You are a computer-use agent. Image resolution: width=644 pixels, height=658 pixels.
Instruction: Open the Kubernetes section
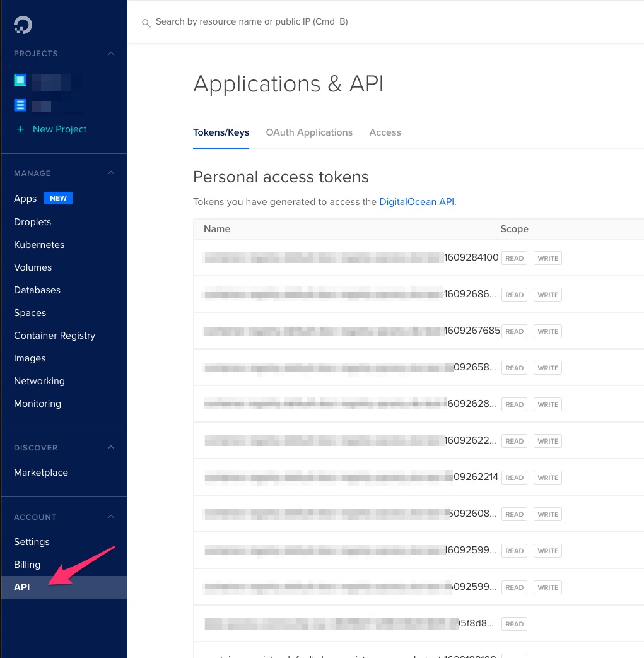pos(39,245)
